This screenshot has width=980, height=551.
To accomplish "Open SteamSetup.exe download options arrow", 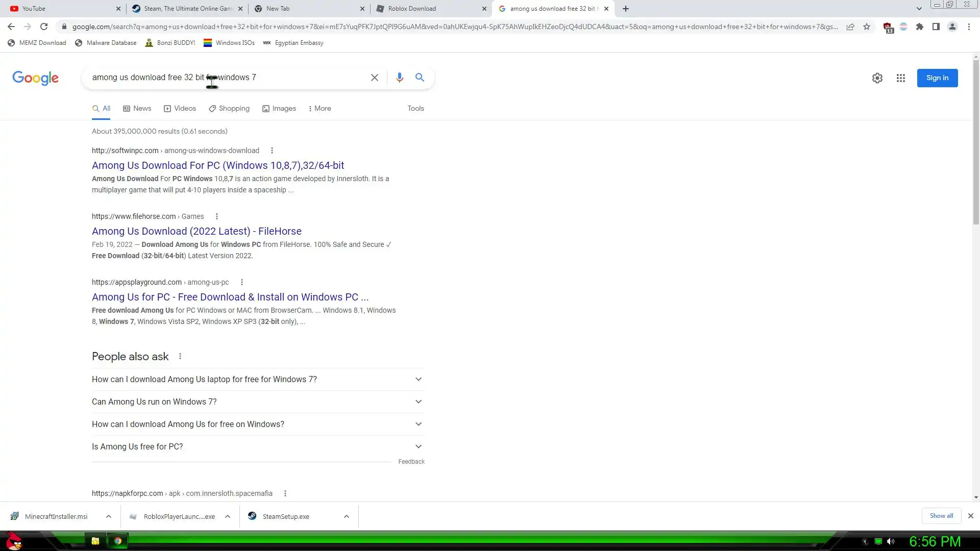I will (346, 516).
